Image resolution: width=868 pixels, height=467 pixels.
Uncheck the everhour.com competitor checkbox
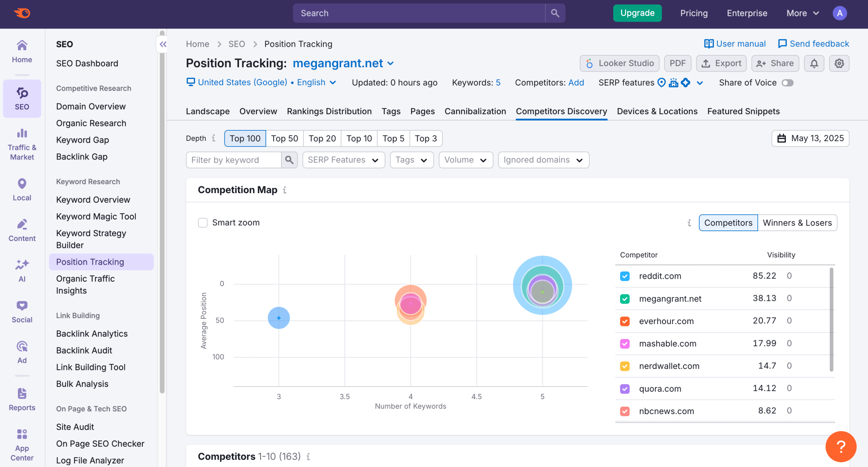coord(625,321)
